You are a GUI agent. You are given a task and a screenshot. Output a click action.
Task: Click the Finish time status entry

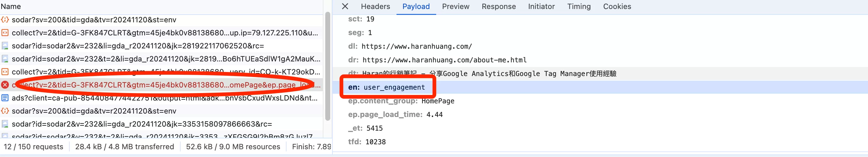(311, 146)
